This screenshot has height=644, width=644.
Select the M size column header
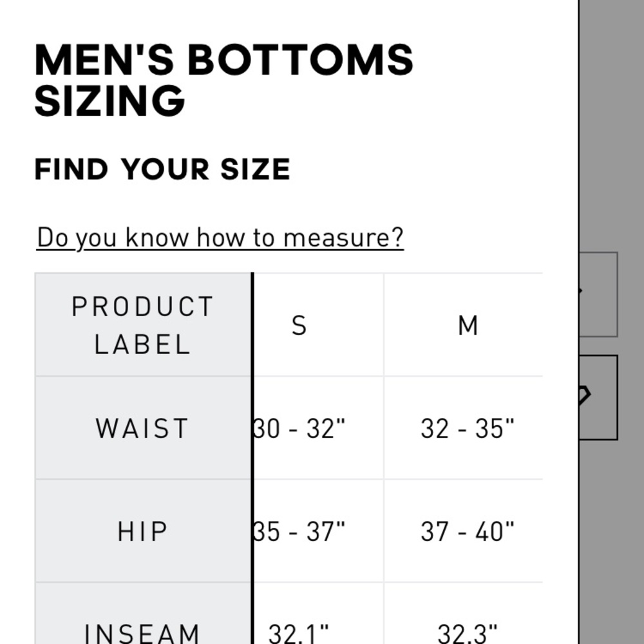(x=468, y=325)
